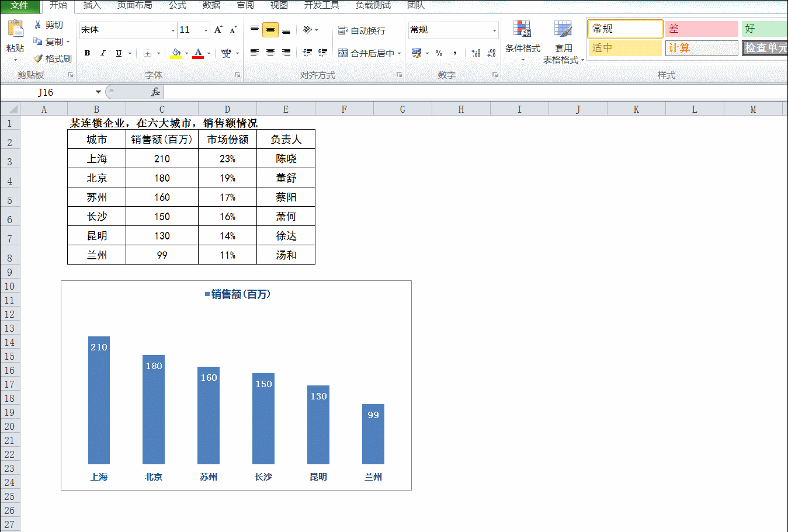
Task: Open the font size dropdown (11)
Action: 206,30
